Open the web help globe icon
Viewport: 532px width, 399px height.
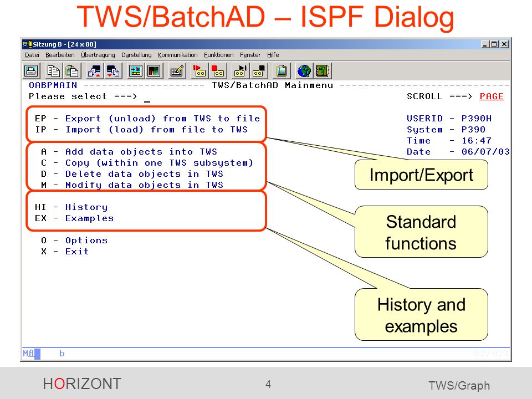[304, 71]
